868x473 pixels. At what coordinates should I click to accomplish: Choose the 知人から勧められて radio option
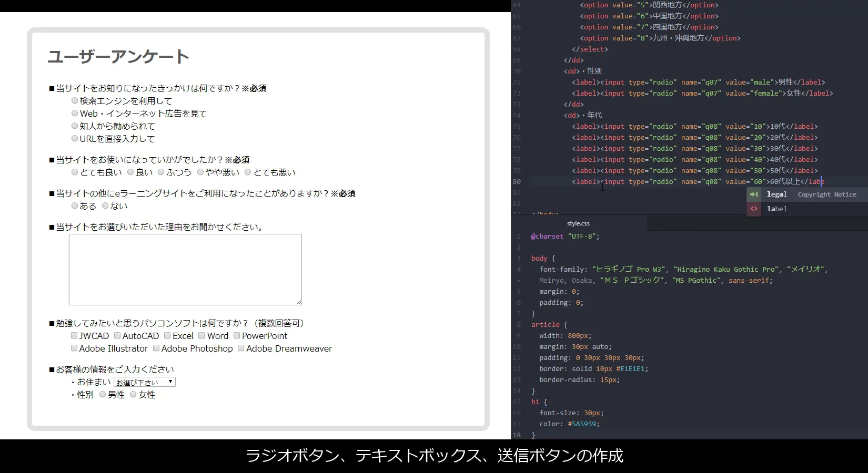click(x=75, y=126)
